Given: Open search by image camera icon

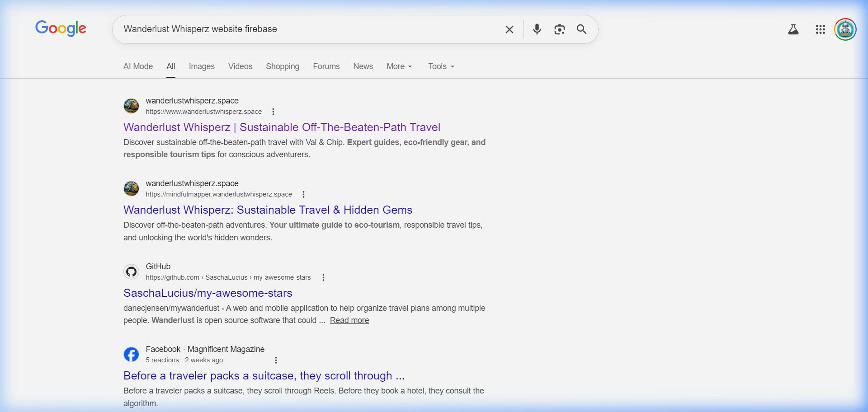Looking at the screenshot, I should tap(559, 29).
